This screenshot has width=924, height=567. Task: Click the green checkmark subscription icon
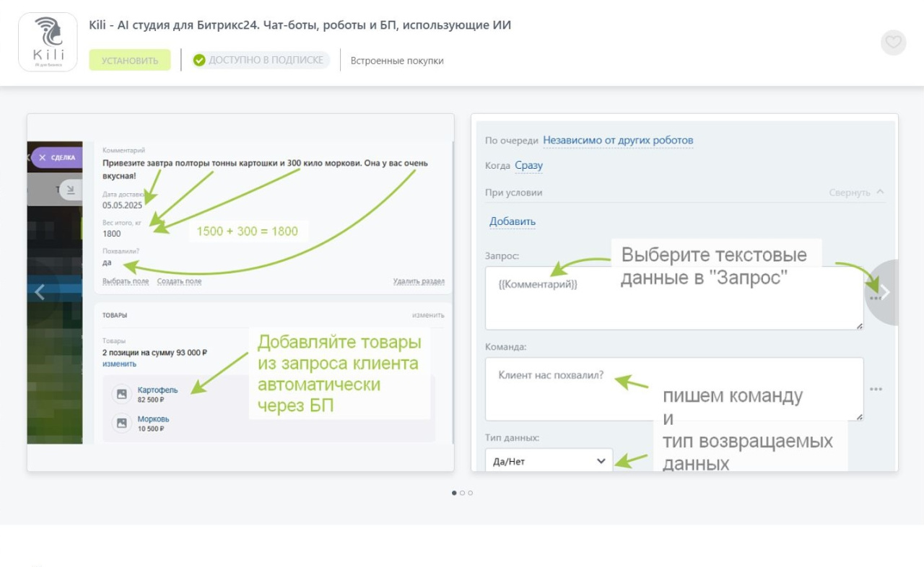click(199, 60)
